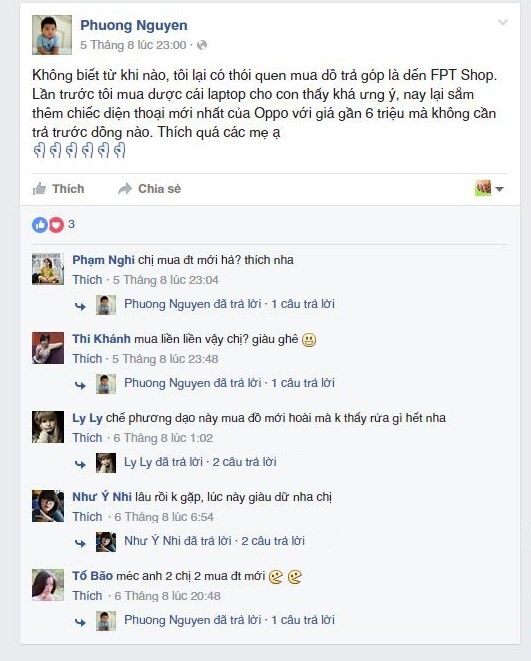The width and height of the screenshot is (531, 661).
Task: Expand the 1 câu trả lời under Thi Khánh
Action: pos(303,383)
